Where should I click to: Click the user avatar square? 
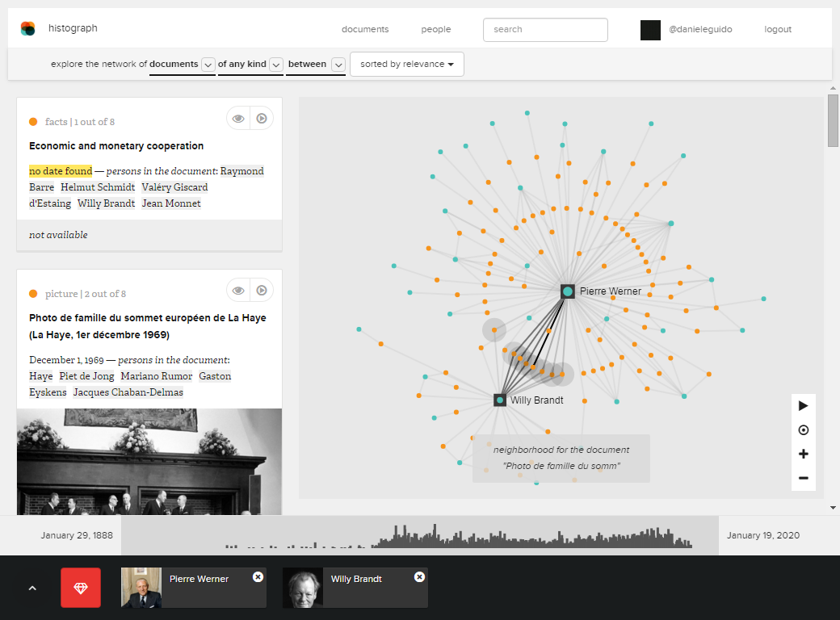click(x=650, y=30)
